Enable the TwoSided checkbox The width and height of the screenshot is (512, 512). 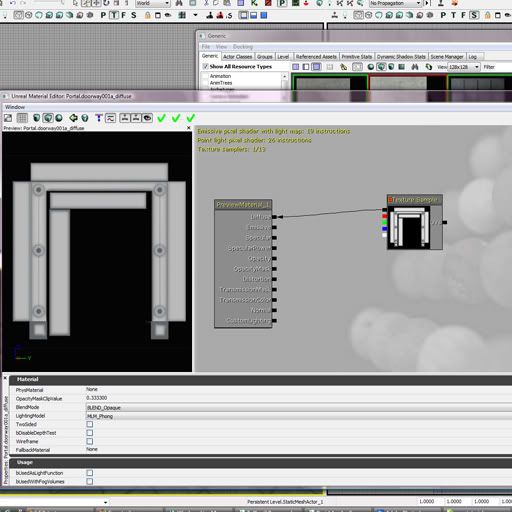pyautogui.click(x=90, y=424)
